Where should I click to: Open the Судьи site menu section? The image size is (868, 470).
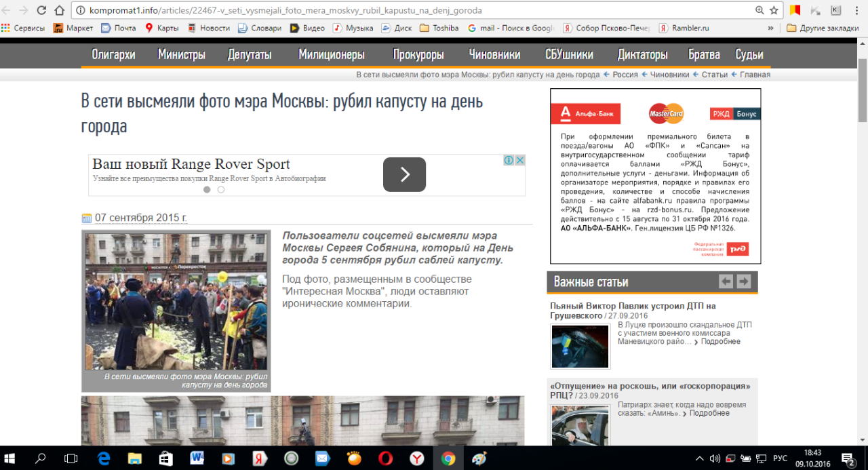749,55
